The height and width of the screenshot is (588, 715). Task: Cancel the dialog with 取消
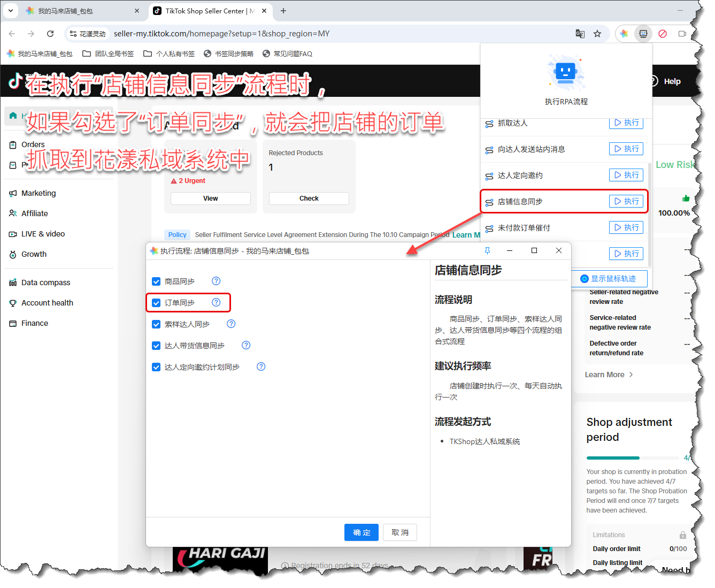(400, 532)
